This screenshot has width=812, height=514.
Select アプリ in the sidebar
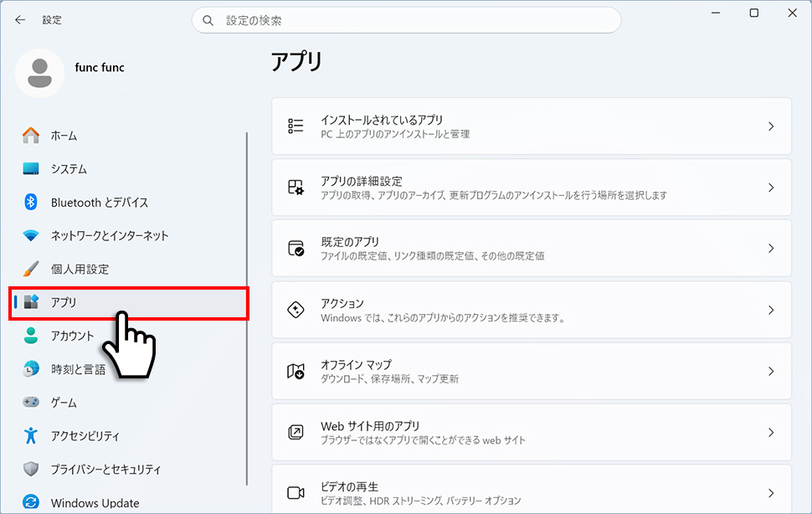coord(129,303)
